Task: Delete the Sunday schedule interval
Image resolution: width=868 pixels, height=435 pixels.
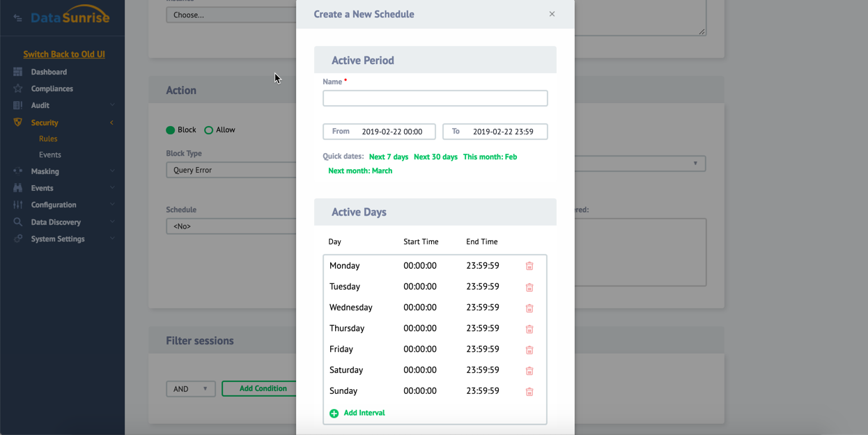Action: pos(529,391)
